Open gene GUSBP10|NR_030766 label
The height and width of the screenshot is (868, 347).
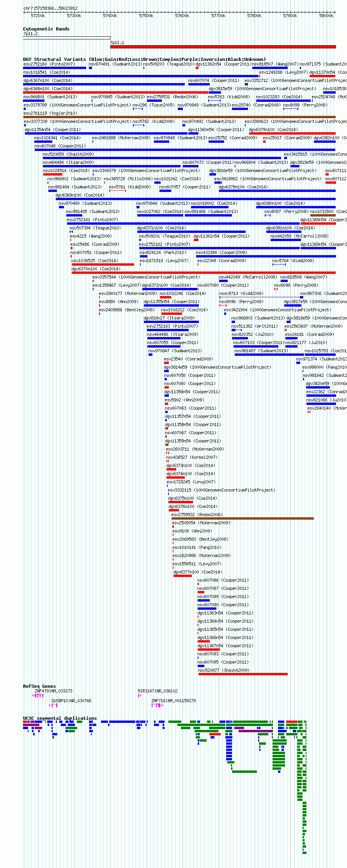coord(71,701)
